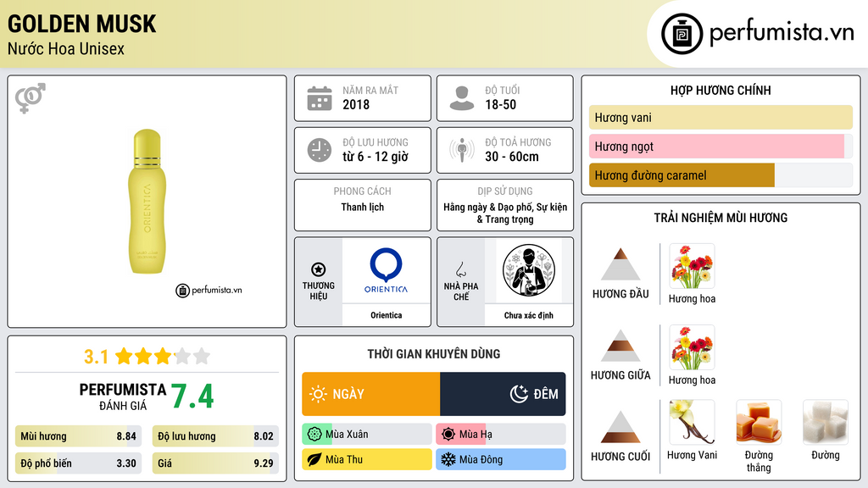Click the sillage icon beside Độ toả hương

click(x=462, y=150)
